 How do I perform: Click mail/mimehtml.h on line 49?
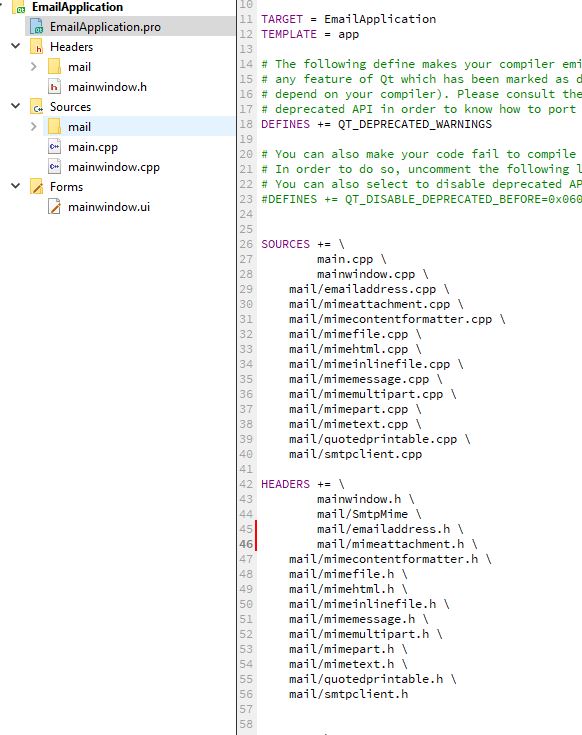pyautogui.click(x=342, y=589)
